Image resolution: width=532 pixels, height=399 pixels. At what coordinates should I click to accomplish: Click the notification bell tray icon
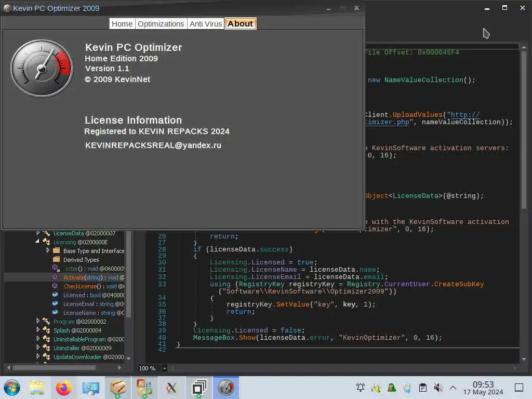click(x=361, y=388)
